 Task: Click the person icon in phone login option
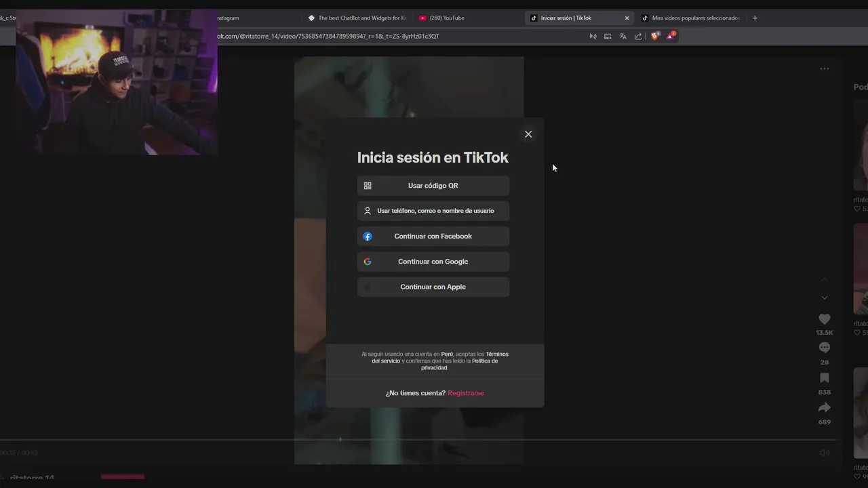click(x=368, y=211)
